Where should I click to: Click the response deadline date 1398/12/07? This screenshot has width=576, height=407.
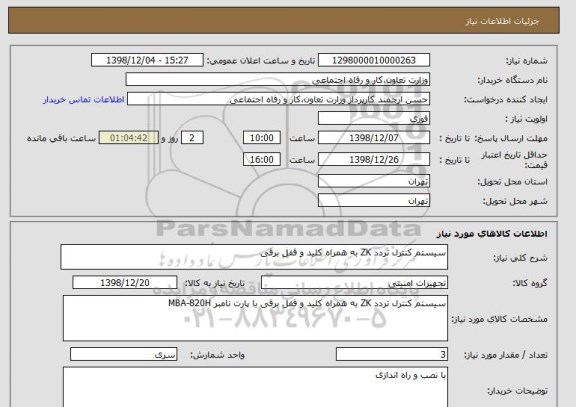tap(374, 138)
